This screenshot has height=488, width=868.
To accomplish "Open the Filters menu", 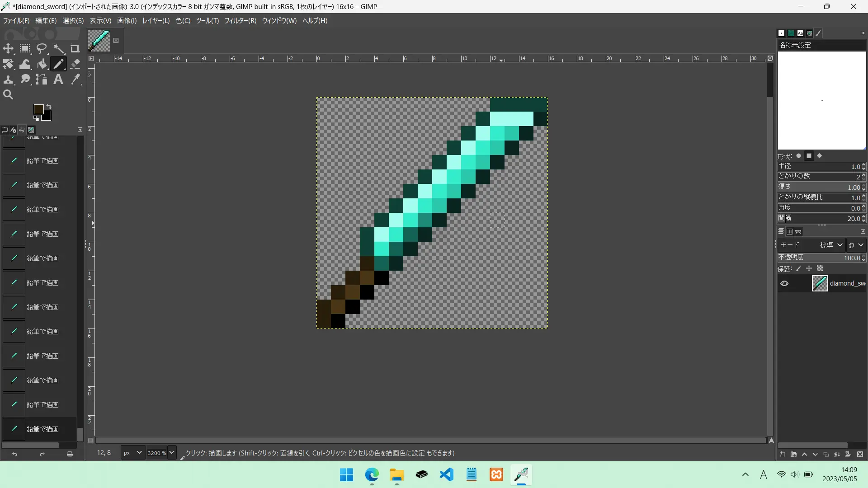I will (240, 21).
